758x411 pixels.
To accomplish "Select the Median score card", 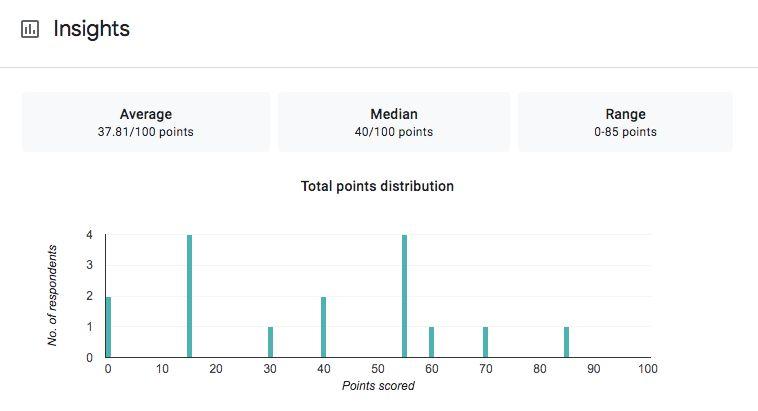I will 394,122.
